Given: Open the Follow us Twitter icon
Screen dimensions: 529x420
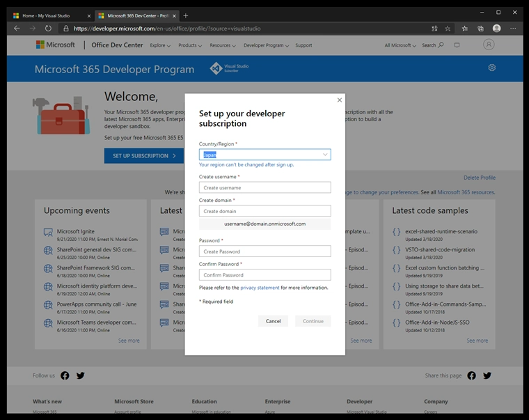Looking at the screenshot, I should click(80, 375).
